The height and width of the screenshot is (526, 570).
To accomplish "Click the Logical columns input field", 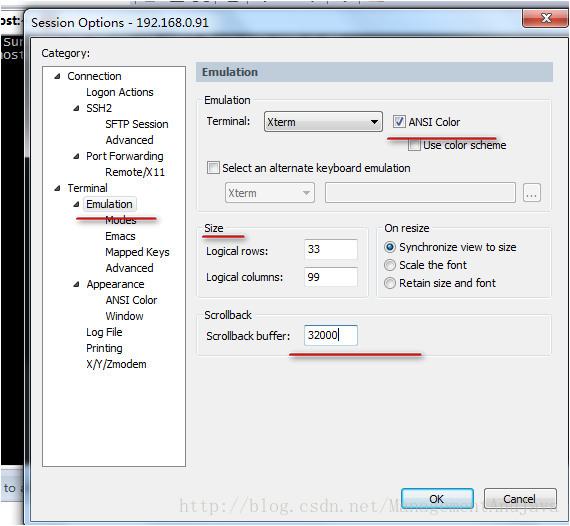I will point(330,277).
